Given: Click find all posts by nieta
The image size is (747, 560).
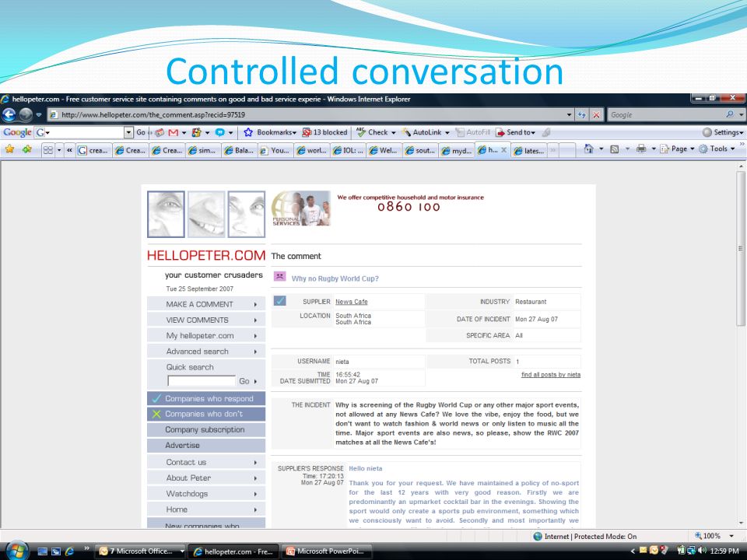Looking at the screenshot, I should tap(551, 374).
